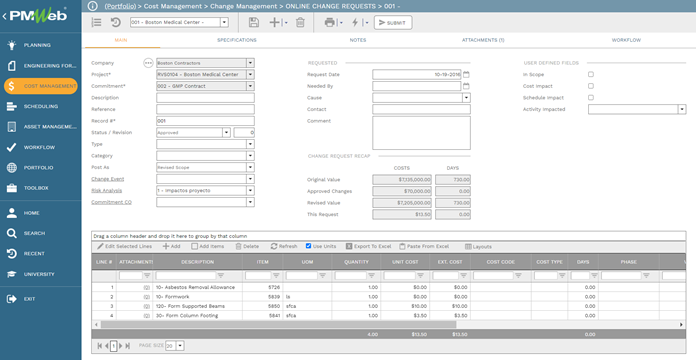
Task: Open the Activity Impacted dropdown
Action: click(682, 109)
